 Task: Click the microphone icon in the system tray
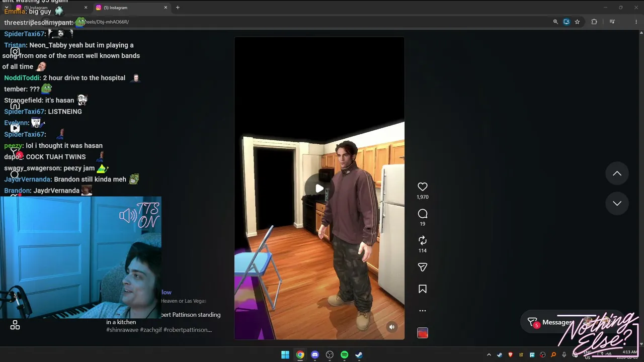[x=564, y=355]
